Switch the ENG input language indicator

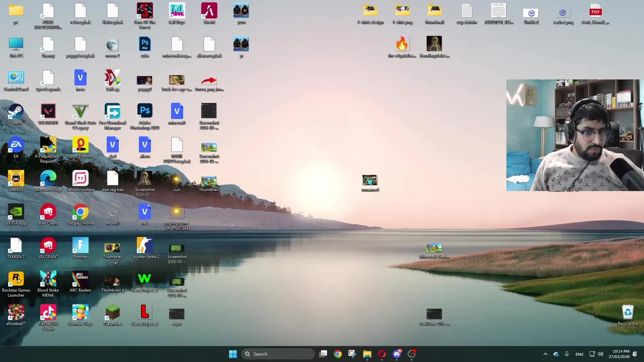pos(580,354)
